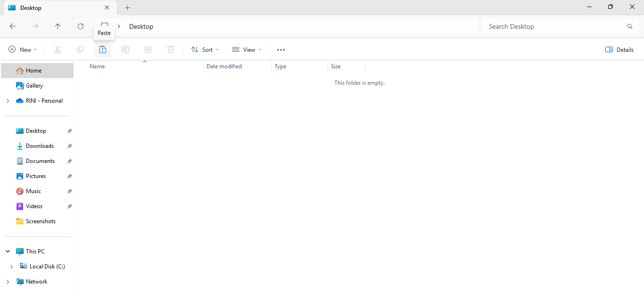The image size is (644, 292).
Task: Collapse the This PC tree node
Action: click(x=8, y=251)
